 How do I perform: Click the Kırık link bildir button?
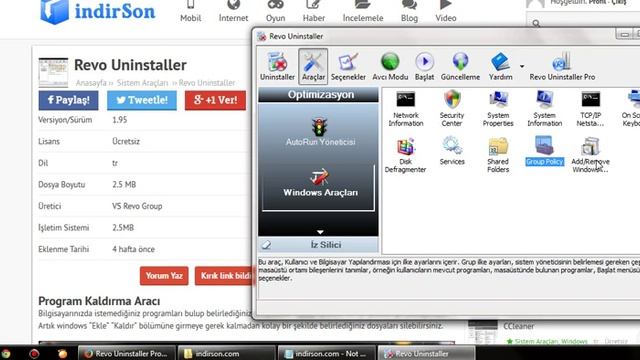pyautogui.click(x=225, y=276)
